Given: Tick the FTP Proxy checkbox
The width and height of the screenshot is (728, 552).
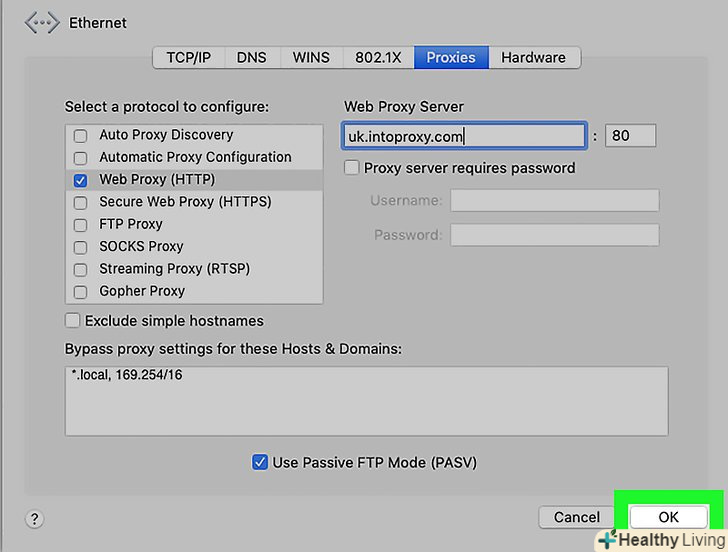Looking at the screenshot, I should 80,225.
